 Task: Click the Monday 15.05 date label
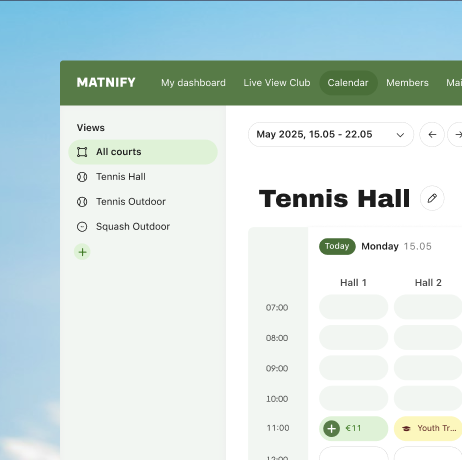click(x=397, y=246)
